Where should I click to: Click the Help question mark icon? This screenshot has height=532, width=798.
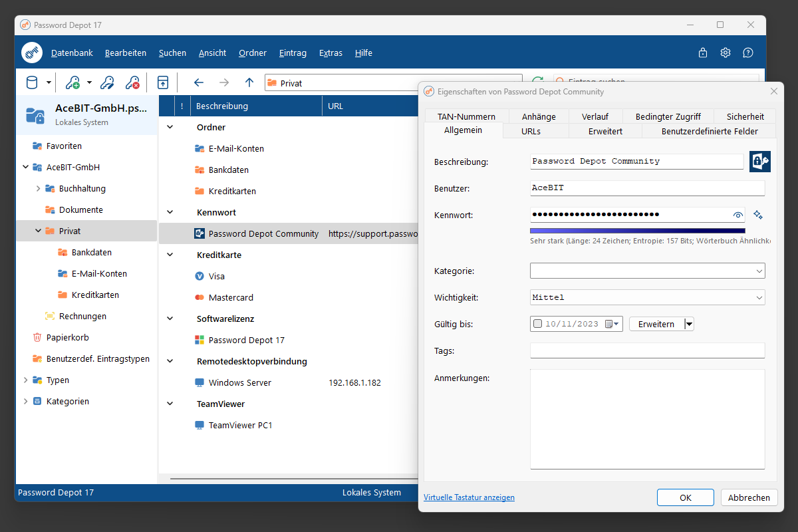[x=747, y=53]
